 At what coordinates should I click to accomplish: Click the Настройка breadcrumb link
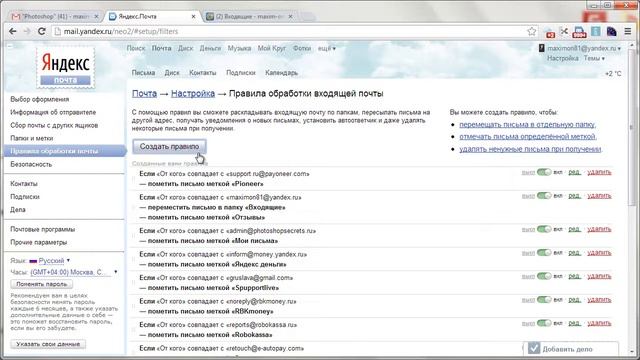point(193,93)
